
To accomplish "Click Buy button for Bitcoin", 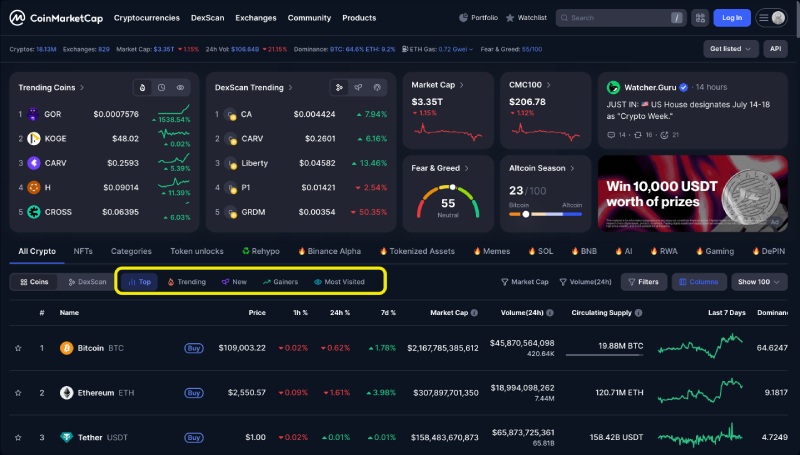I will 193,348.
